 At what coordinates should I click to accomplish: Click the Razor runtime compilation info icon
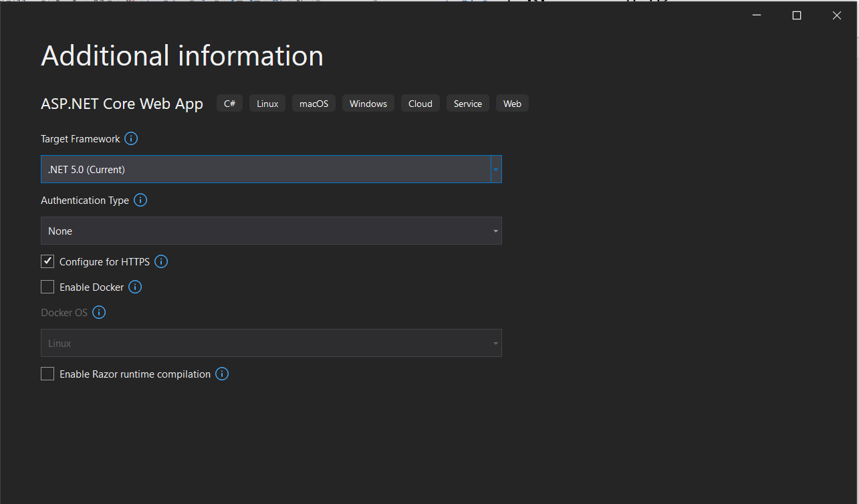tap(222, 374)
